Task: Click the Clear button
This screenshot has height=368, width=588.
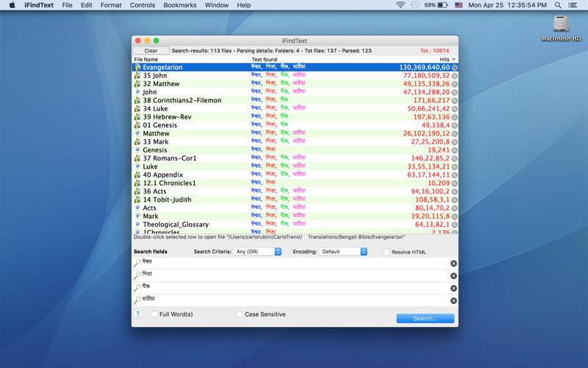Action: pos(151,51)
